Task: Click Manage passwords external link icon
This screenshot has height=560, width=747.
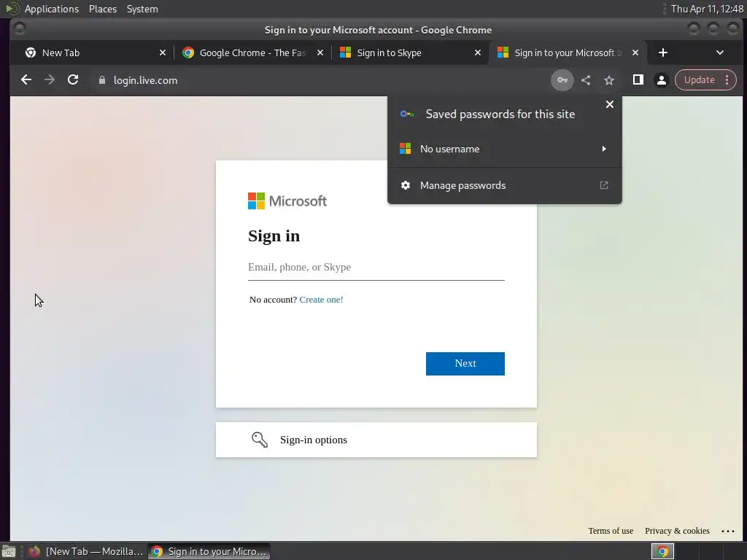Action: pos(603,185)
